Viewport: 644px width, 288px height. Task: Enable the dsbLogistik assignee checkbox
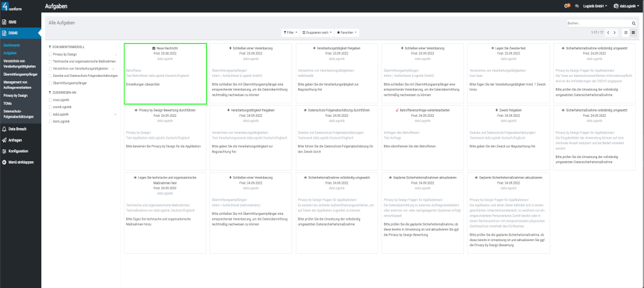[x=51, y=114]
